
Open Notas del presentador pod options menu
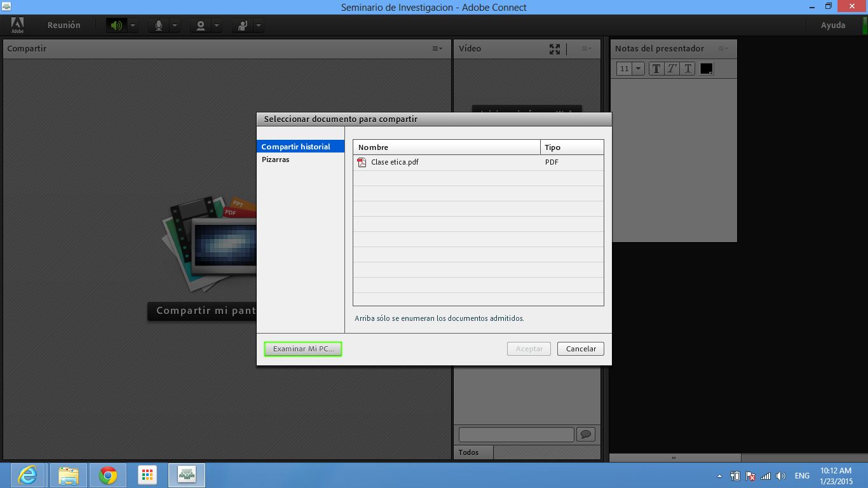point(723,48)
